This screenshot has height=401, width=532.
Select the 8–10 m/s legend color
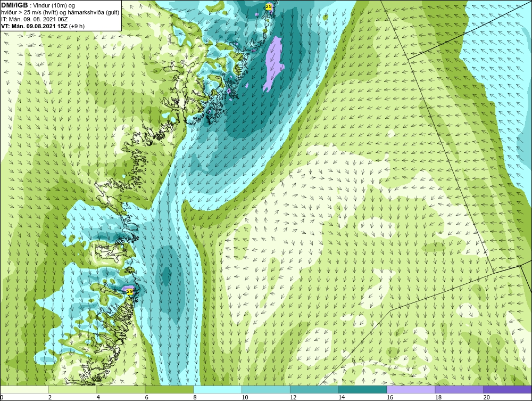[x=218, y=389]
